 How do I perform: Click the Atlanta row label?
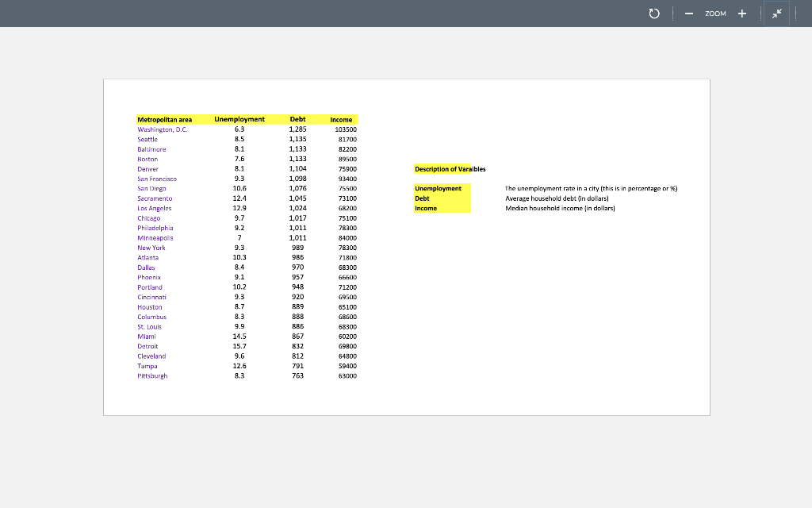[147, 258]
